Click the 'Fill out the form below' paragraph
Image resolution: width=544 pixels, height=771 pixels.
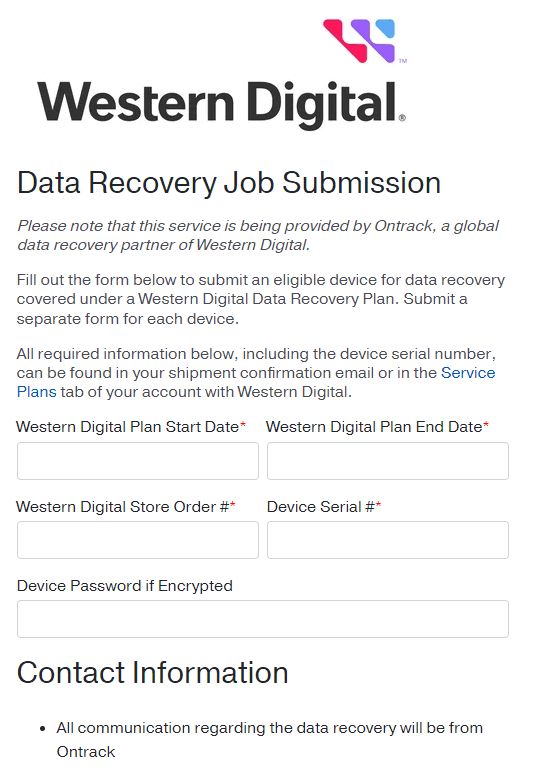(261, 299)
